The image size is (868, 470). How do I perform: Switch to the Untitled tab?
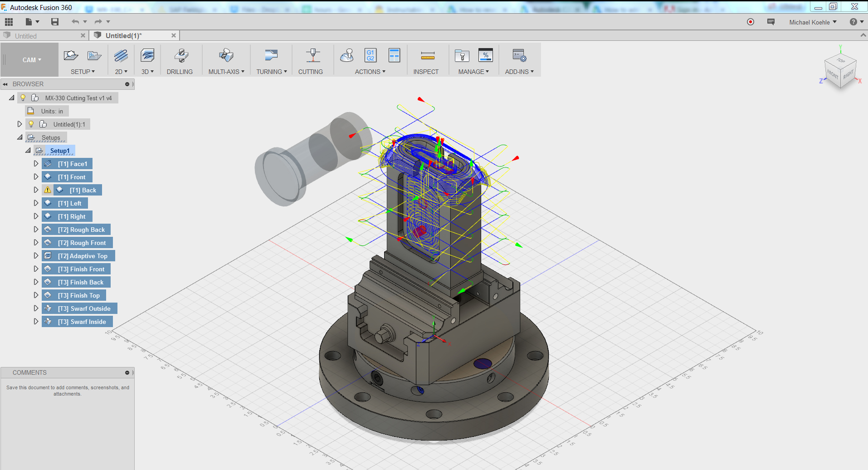(x=25, y=35)
